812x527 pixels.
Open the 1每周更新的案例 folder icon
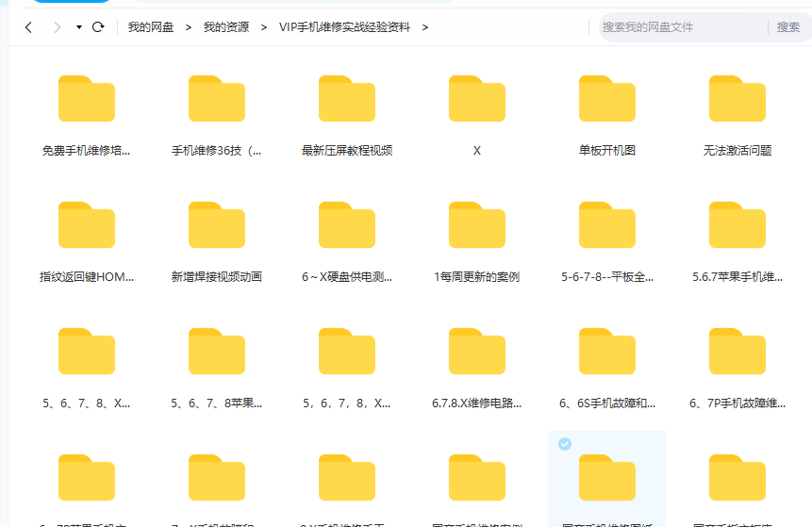point(477,224)
